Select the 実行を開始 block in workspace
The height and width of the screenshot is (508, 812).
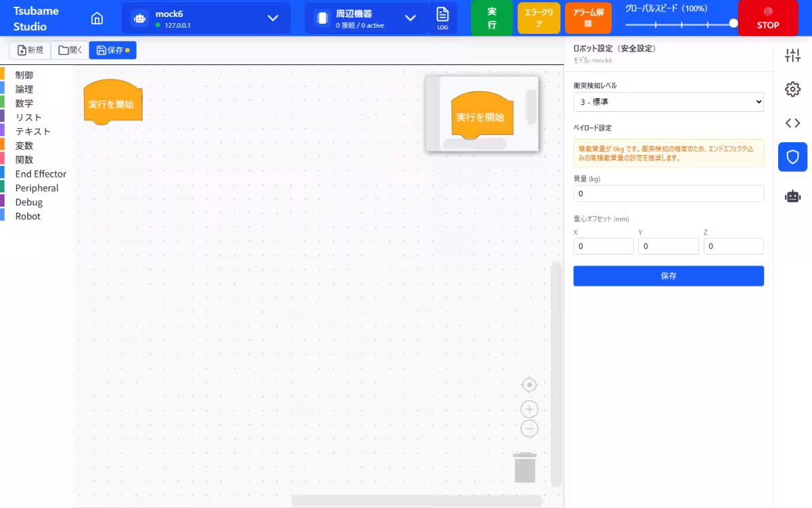(x=113, y=104)
